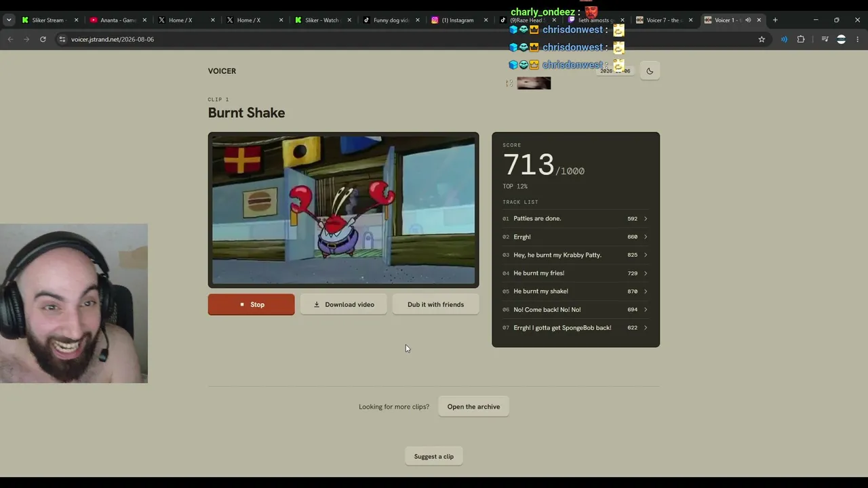Open the media controls toolbar icon
The width and height of the screenshot is (868, 488).
825,39
